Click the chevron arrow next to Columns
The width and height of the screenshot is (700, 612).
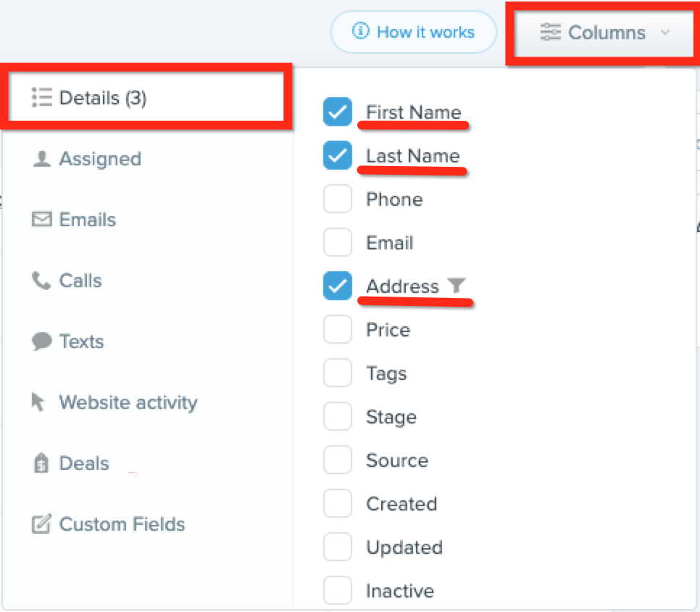665,33
